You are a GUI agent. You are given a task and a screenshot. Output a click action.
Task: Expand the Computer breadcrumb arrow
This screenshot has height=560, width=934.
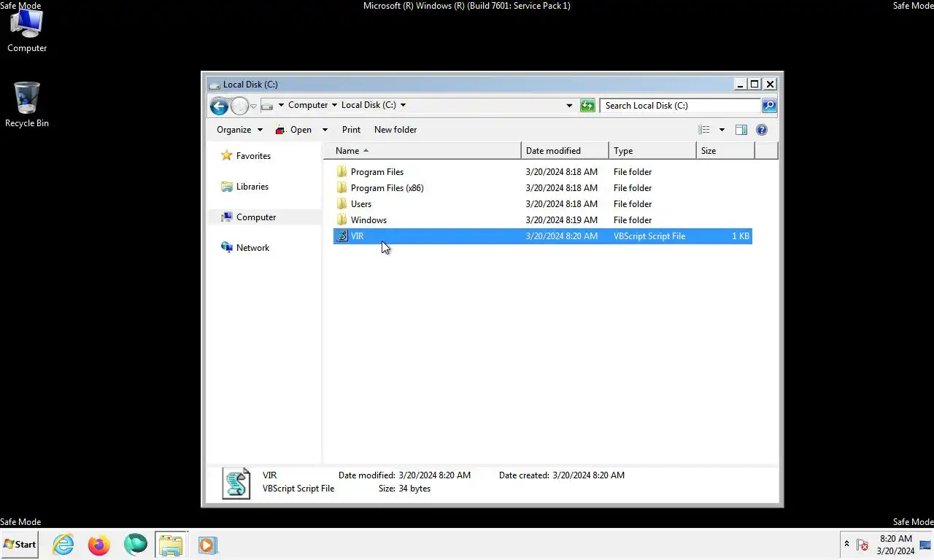click(x=334, y=105)
